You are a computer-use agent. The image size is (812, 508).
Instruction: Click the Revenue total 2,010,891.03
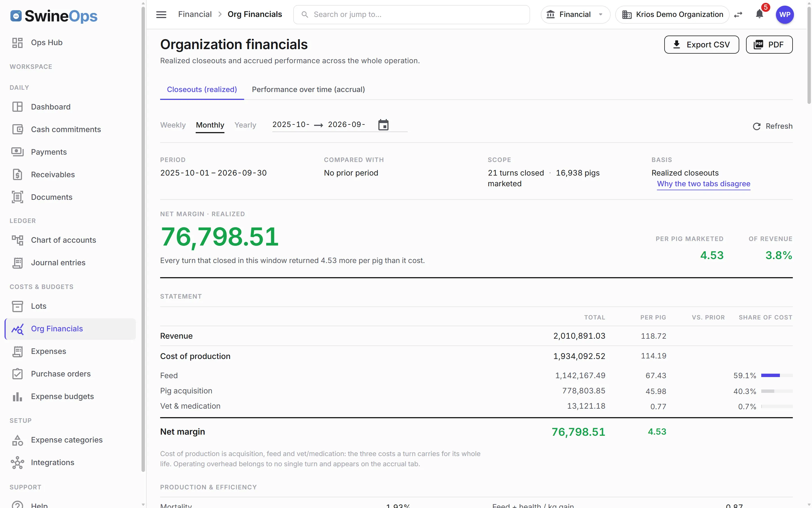click(579, 336)
